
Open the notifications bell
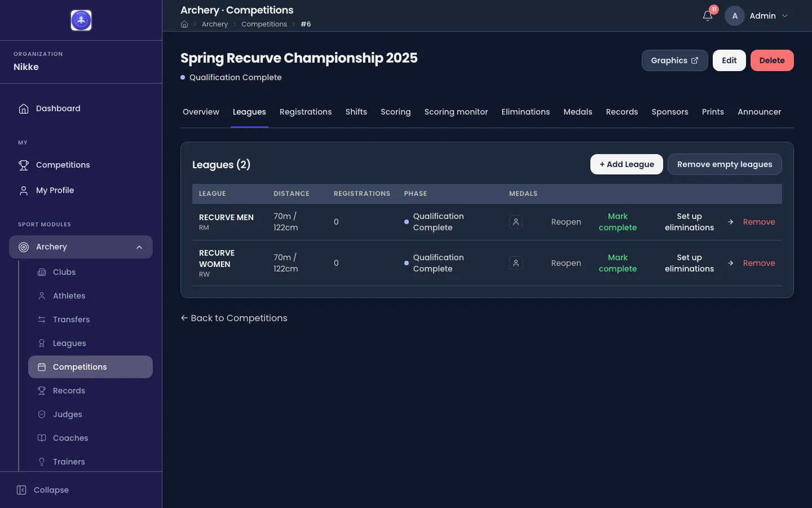click(x=708, y=16)
